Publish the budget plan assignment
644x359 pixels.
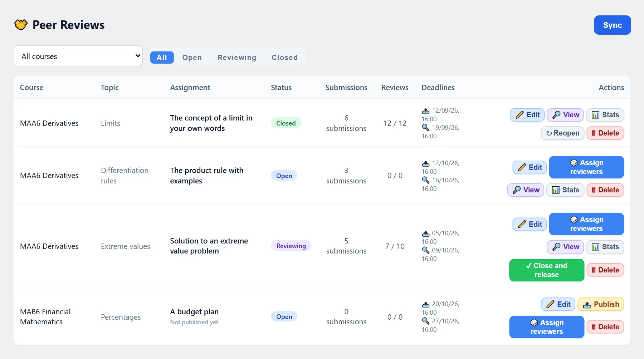tap(601, 304)
